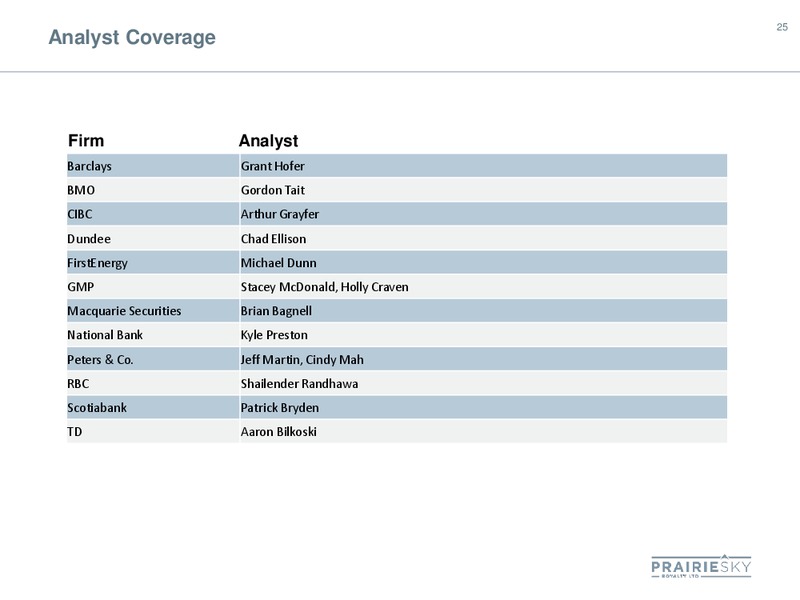Image resolution: width=800 pixels, height=600 pixels.
Task: Click the Analyst column header
Action: (268, 140)
